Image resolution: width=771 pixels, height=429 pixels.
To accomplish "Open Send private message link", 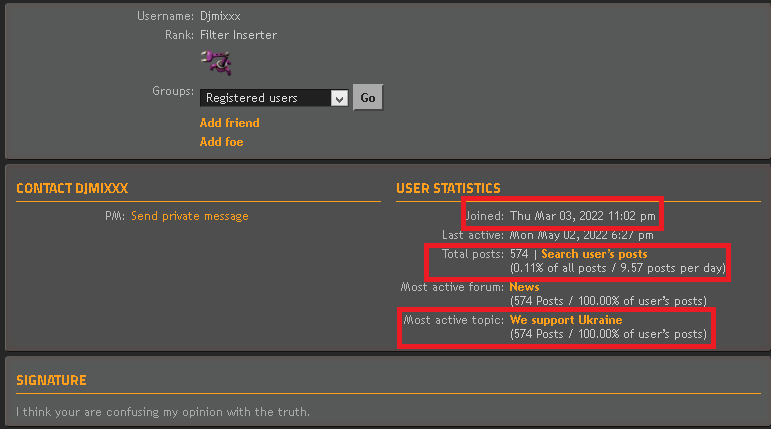I will click(x=189, y=216).
